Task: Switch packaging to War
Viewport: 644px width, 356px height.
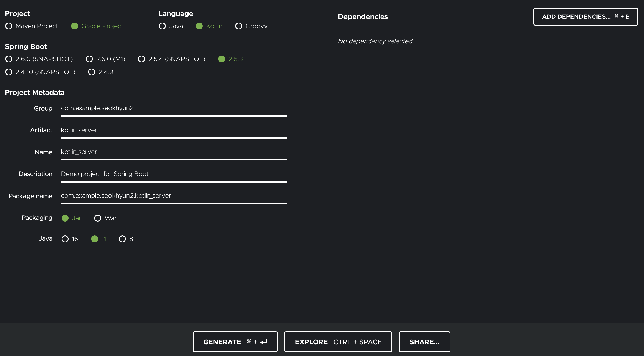Action: click(97, 218)
